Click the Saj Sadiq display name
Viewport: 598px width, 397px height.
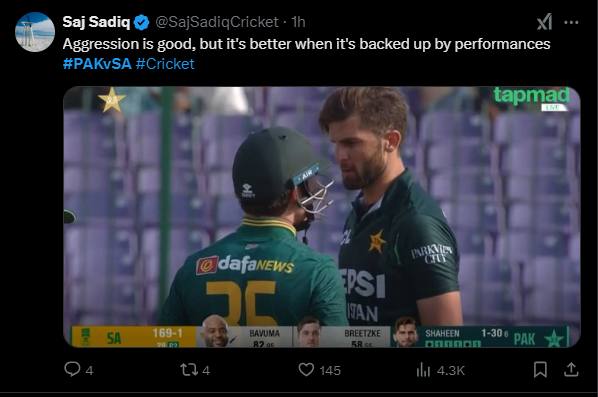[96, 22]
